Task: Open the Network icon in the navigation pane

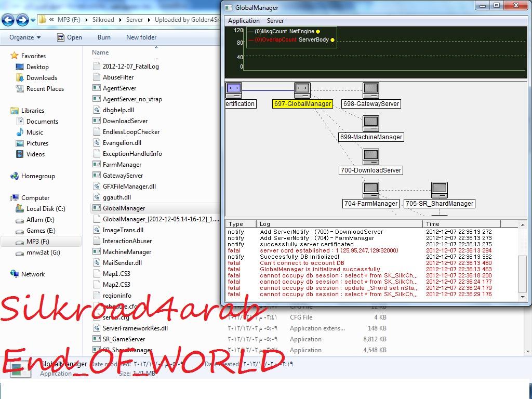Action: click(14, 274)
